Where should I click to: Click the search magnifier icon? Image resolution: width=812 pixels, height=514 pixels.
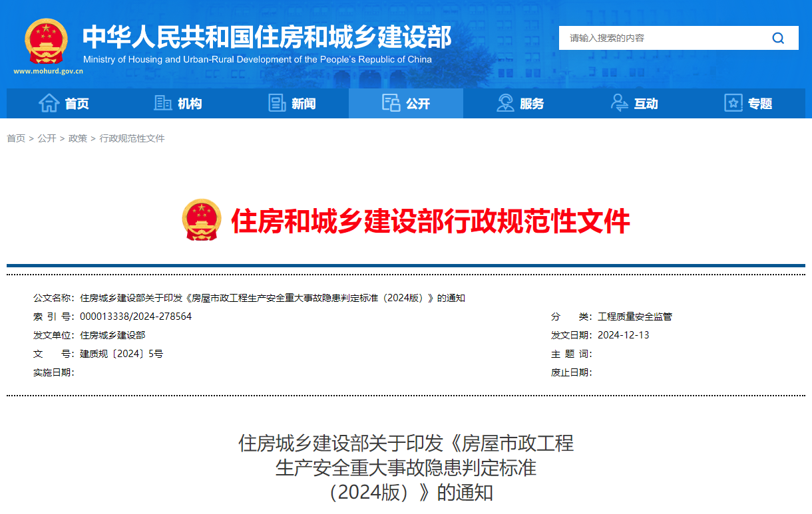[778, 38]
